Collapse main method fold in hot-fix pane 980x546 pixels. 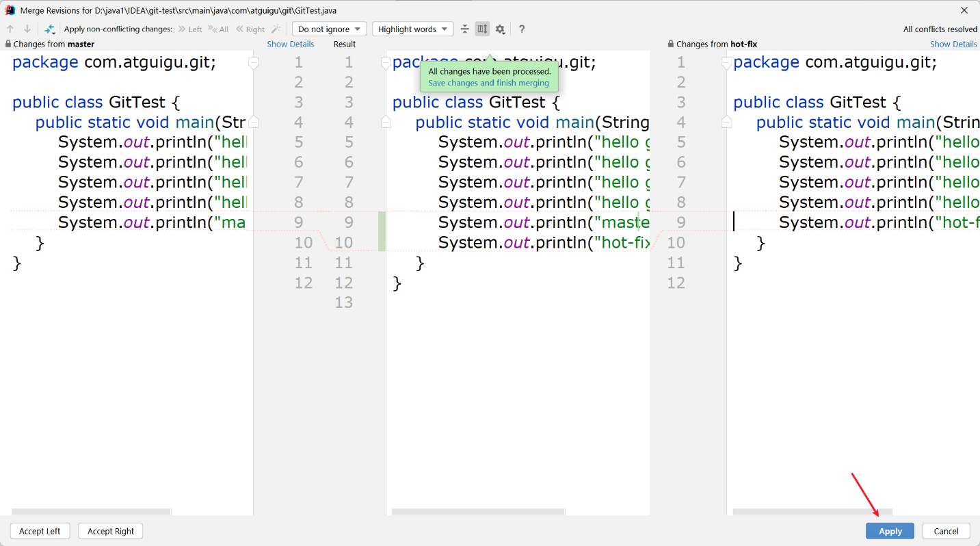(x=726, y=122)
